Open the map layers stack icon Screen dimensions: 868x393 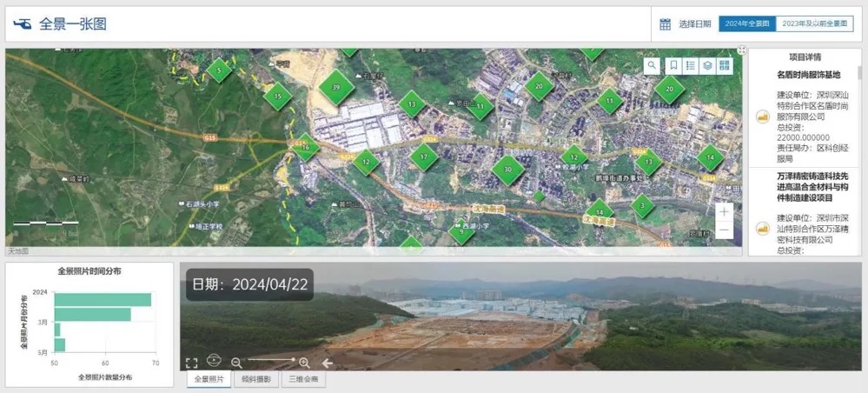point(707,66)
